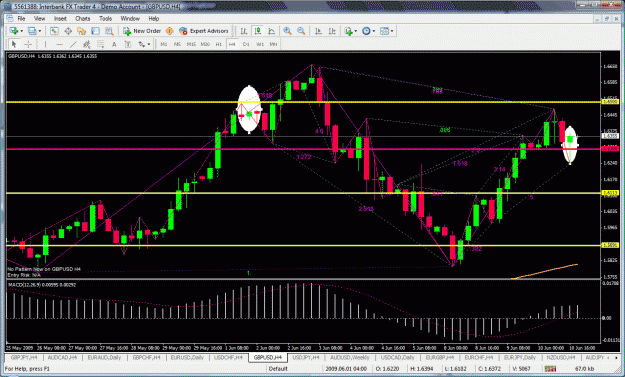Expand the New Chart dropdown arrow
This screenshot has width=625, height=377.
click(22, 31)
